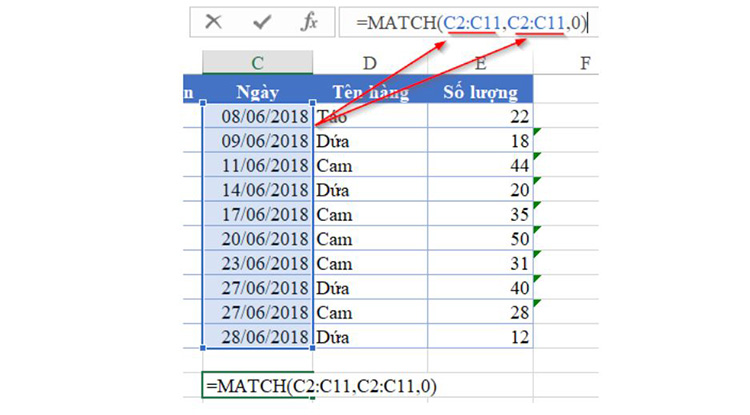Select Cam cell beside 17/06/2018
Image resolution: width=750 pixels, height=415 pixels.
(x=370, y=214)
